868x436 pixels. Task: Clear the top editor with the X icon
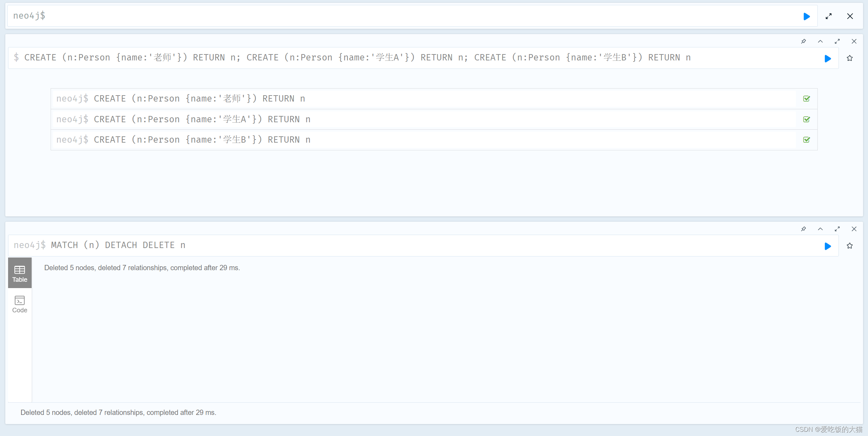pos(850,16)
